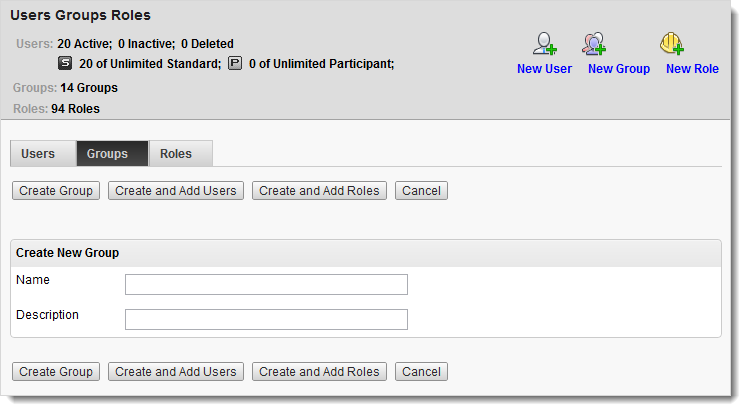Click the top Create and Add Roles button
The image size is (746, 411).
(319, 191)
